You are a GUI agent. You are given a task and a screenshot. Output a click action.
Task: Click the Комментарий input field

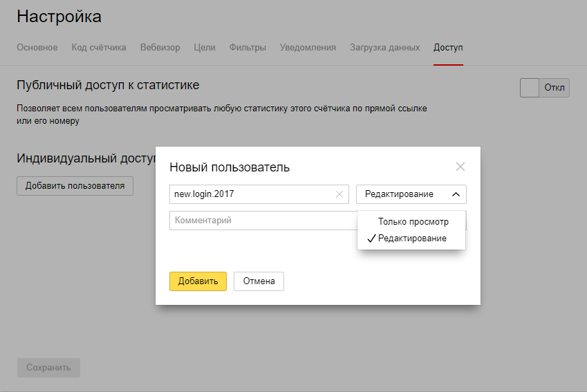263,221
